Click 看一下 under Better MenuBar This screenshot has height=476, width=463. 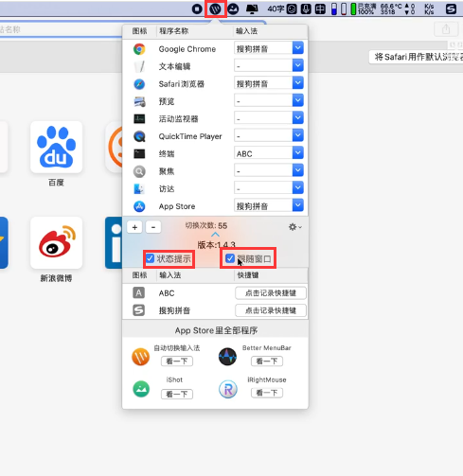267,361
